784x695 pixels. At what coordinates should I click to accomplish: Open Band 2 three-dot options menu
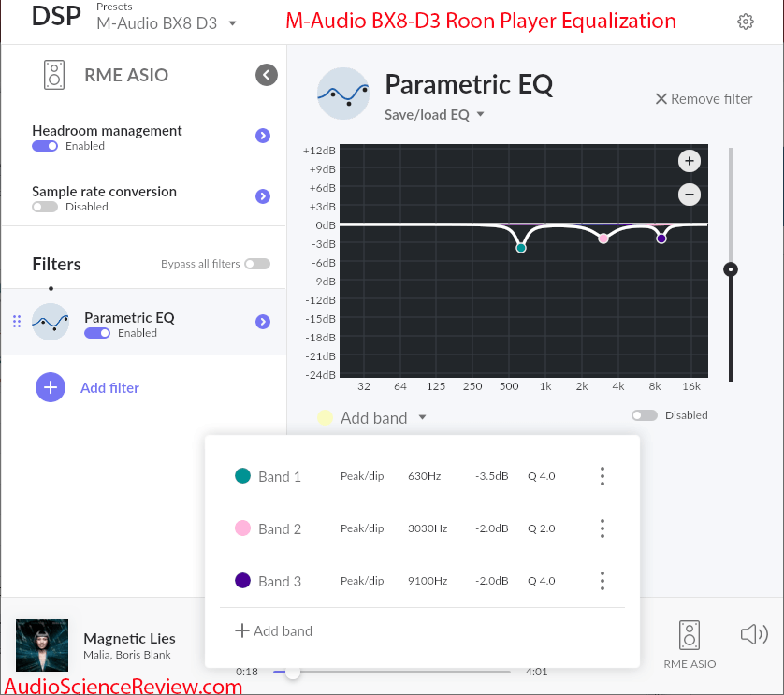603,528
